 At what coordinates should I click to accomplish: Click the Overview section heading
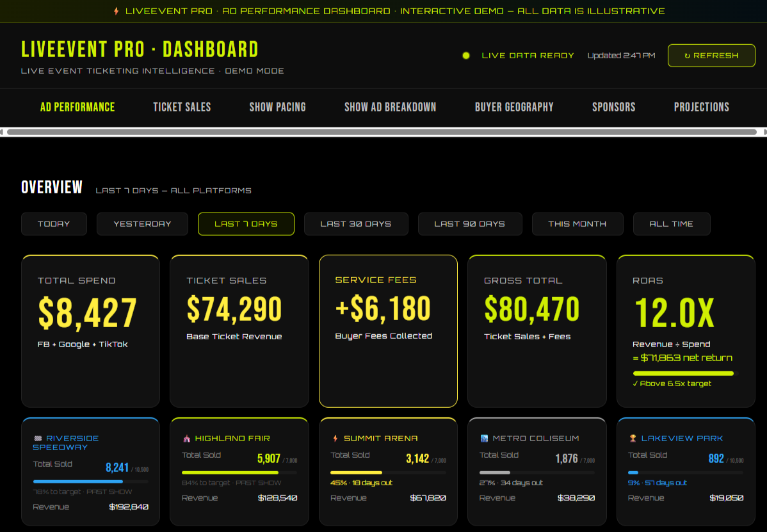tap(52, 188)
